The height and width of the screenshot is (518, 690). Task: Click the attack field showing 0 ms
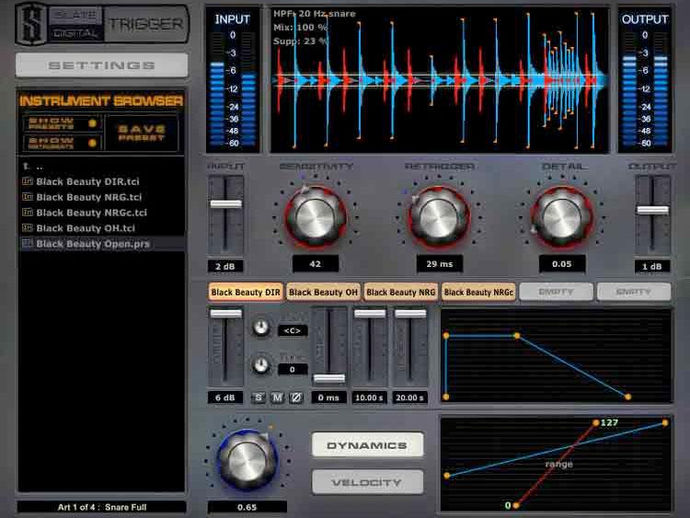tap(329, 398)
